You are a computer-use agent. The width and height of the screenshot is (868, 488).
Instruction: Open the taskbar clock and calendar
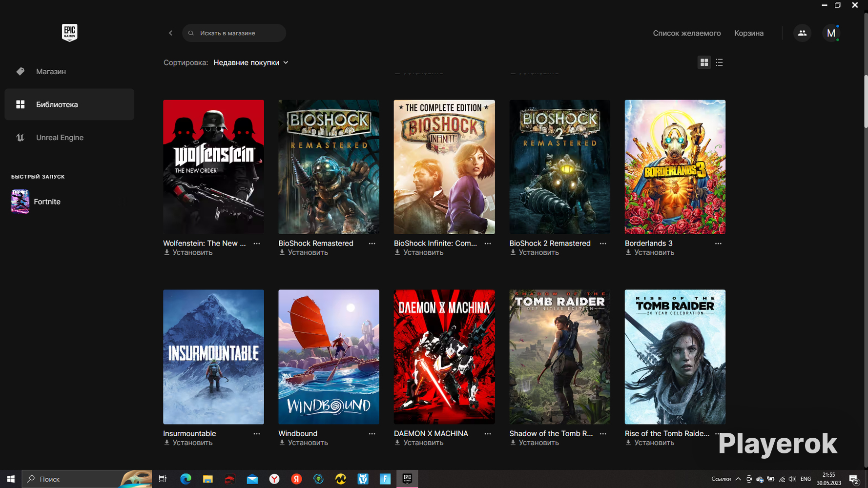pos(829,479)
